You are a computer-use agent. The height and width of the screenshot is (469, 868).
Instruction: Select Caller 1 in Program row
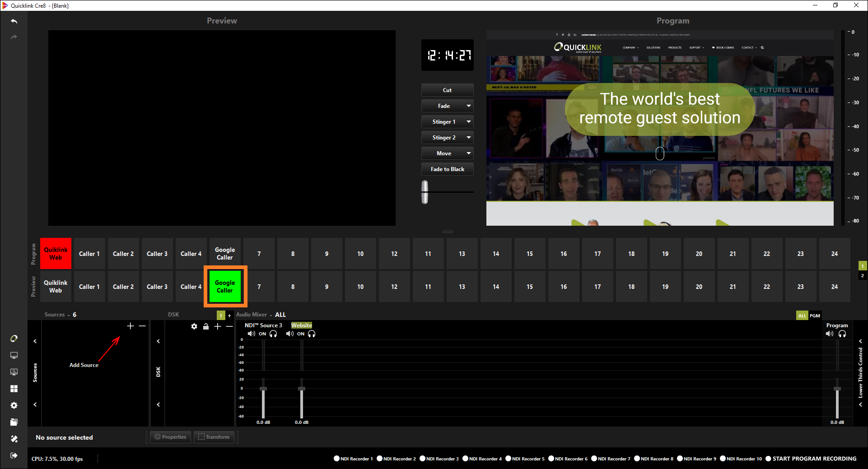point(89,254)
